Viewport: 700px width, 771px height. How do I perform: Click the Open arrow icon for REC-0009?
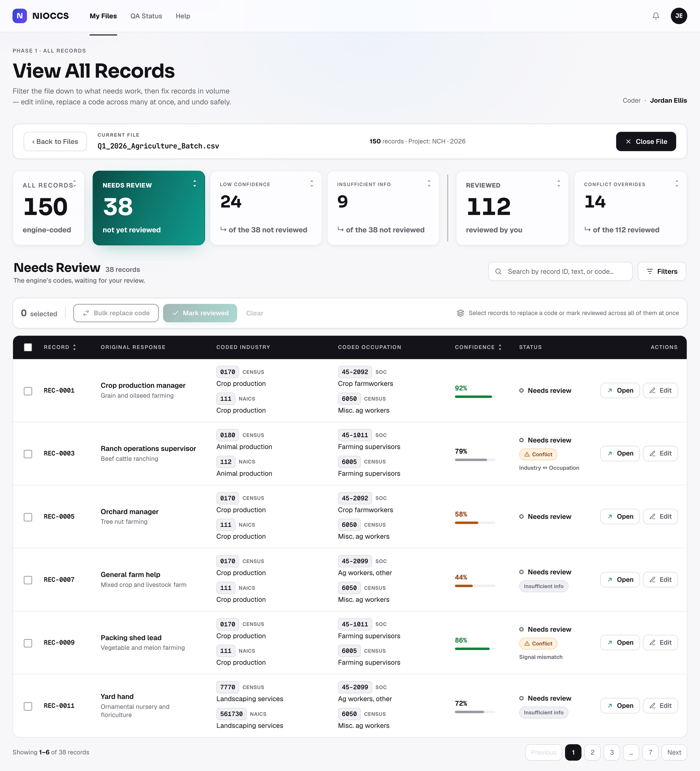pyautogui.click(x=610, y=642)
